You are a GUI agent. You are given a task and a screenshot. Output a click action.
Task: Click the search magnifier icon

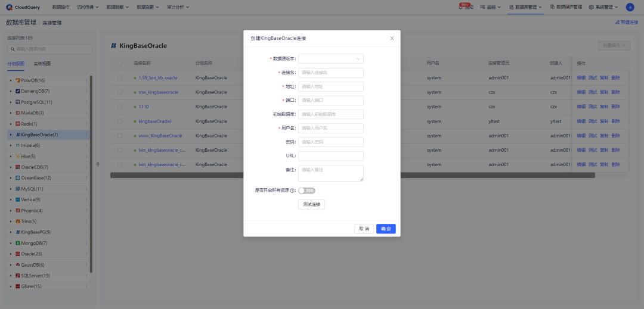[13, 49]
